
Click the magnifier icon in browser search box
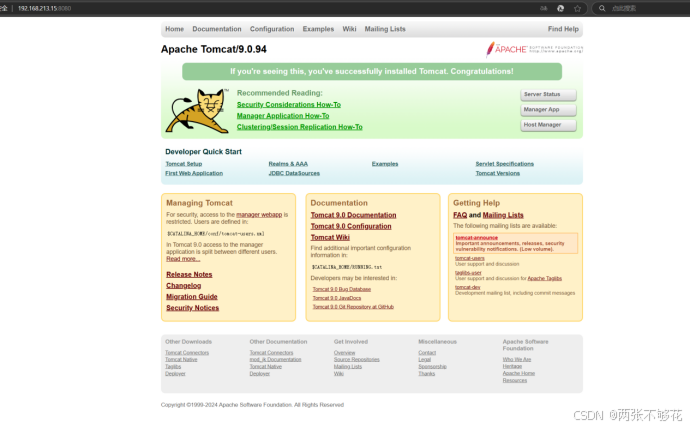point(602,8)
